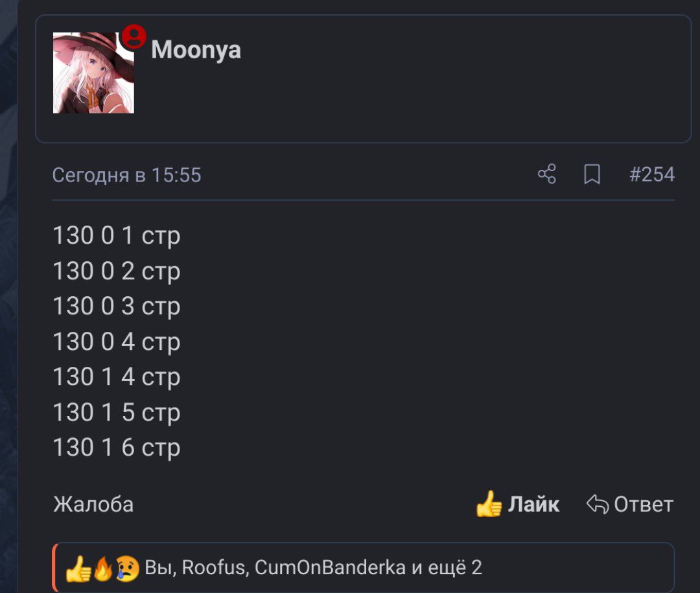This screenshot has height=593, width=700.
Task: Click the thumbs-up icon next to Лайк
Action: tap(489, 504)
